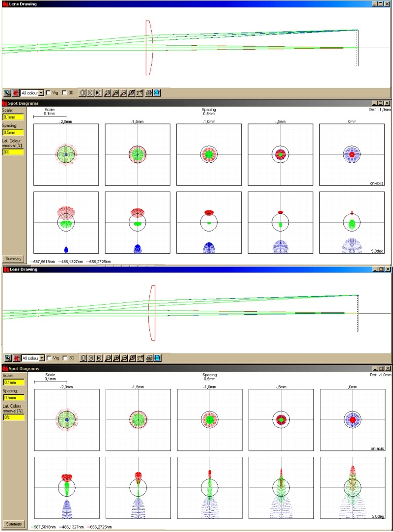
Task: Enable the Vig checkbox in top toolbar
Action: 49,92
